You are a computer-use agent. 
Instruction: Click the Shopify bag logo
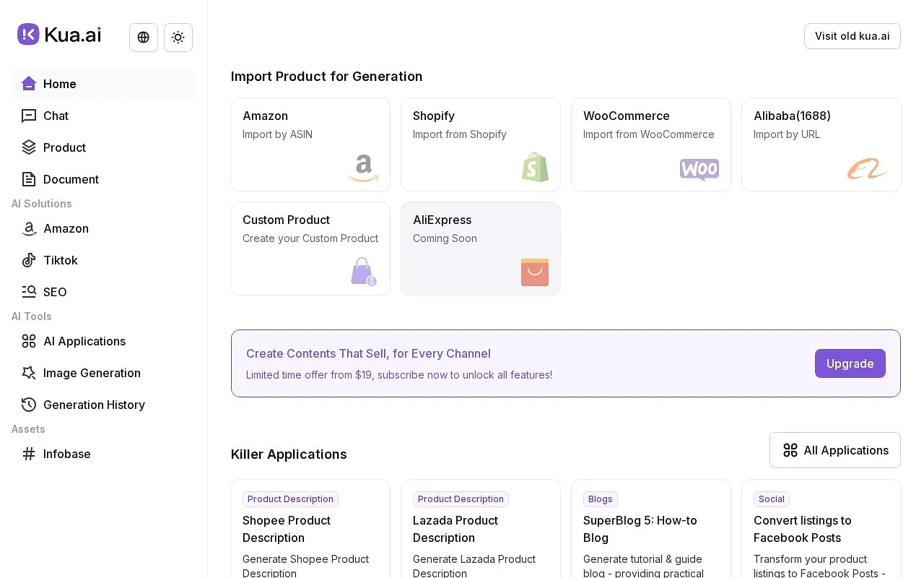[536, 167]
